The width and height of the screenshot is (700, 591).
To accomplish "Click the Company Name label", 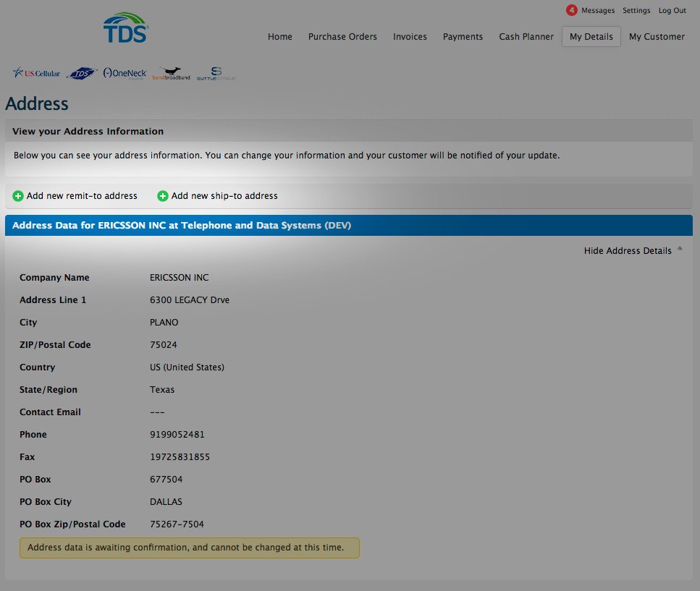I will [54, 278].
